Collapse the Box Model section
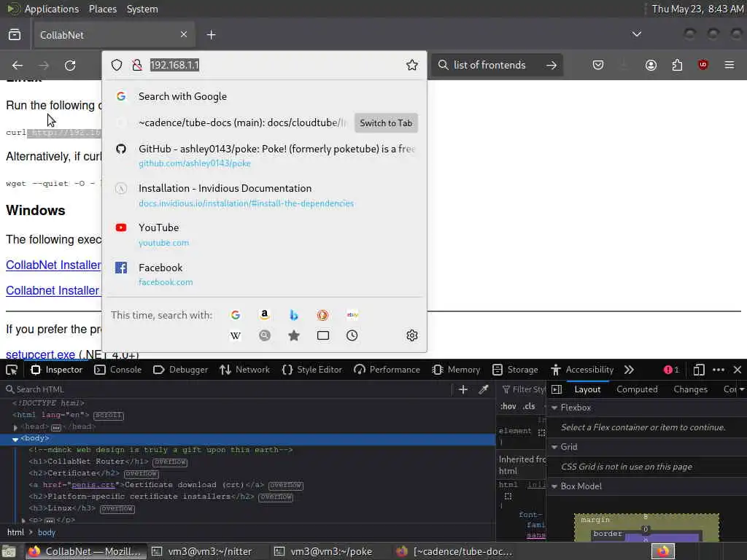 (x=554, y=486)
